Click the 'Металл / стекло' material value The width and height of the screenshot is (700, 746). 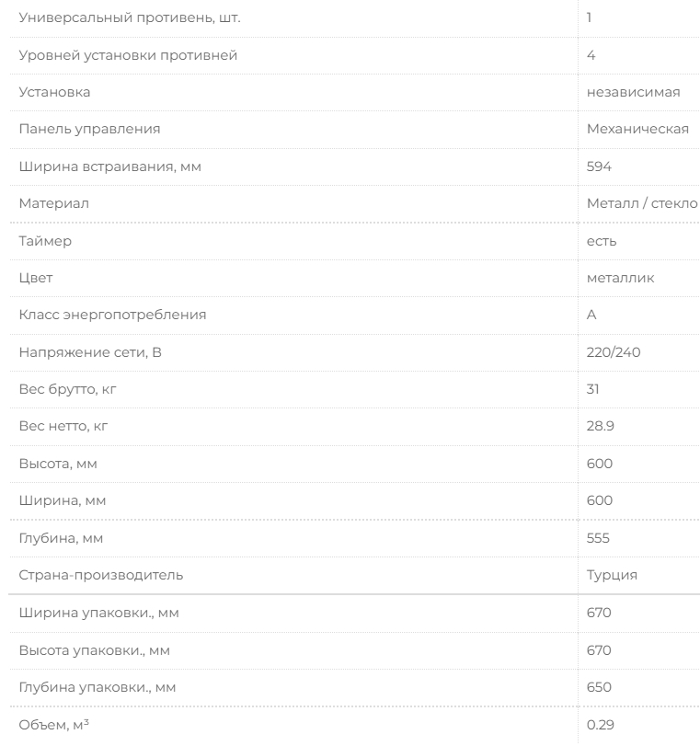(x=642, y=203)
